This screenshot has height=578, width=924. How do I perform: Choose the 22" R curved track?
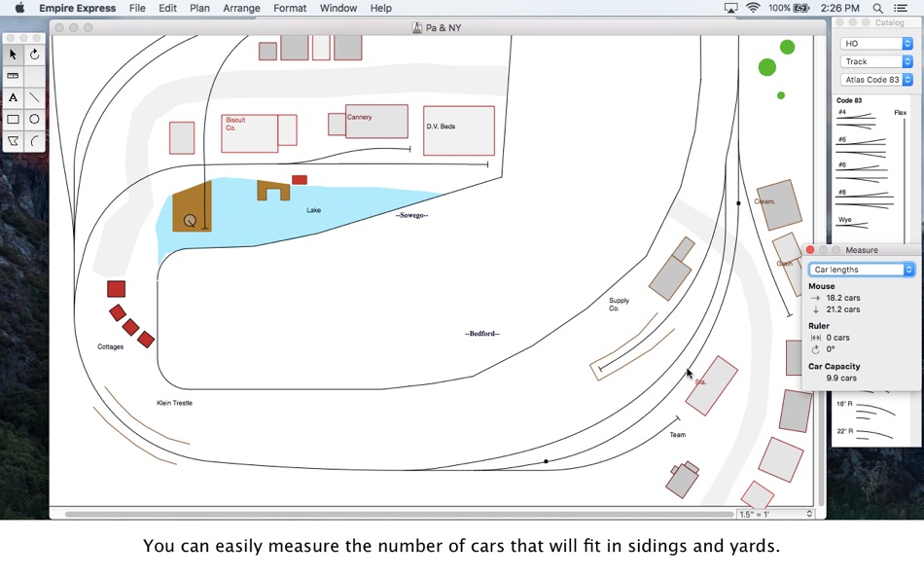click(x=865, y=434)
